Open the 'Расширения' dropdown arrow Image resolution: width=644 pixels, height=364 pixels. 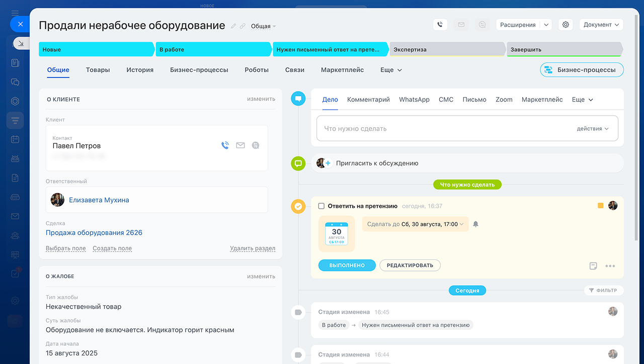click(546, 25)
